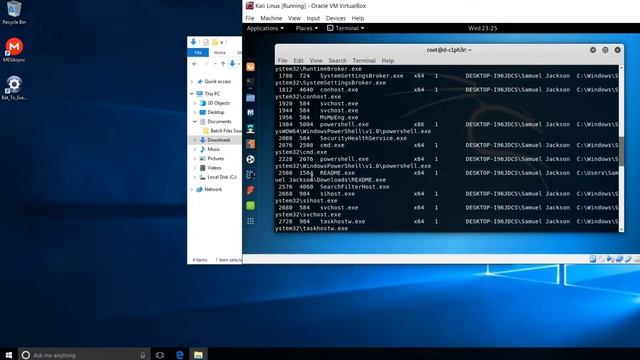640x360 pixels.
Task: Click the round white Maltego dock icon
Action: tap(251, 159)
